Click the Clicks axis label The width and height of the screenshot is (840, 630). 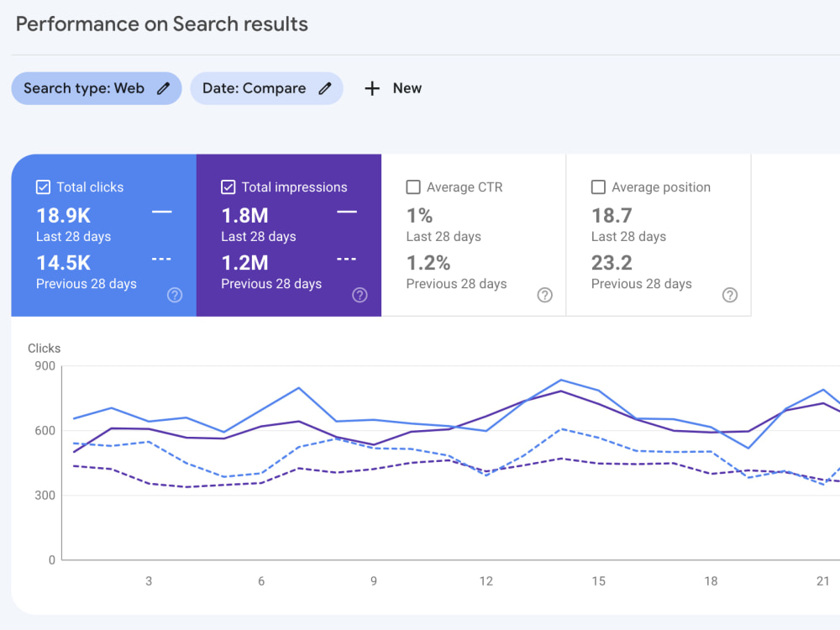44,349
